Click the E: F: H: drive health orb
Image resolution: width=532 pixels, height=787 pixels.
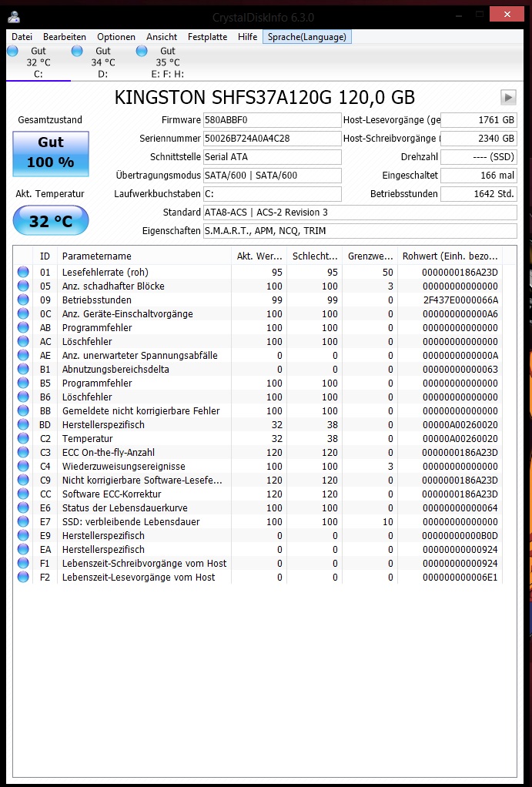click(142, 51)
